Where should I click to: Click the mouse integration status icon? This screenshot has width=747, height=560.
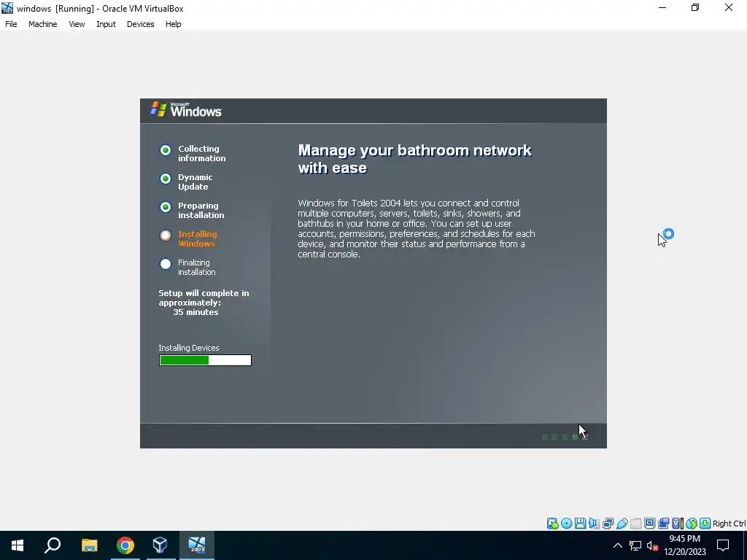(692, 524)
